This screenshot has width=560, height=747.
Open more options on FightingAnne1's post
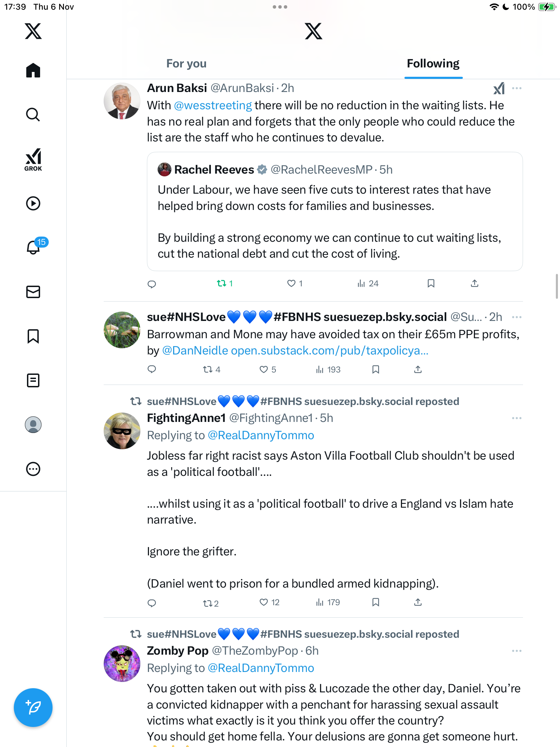pos(517,418)
